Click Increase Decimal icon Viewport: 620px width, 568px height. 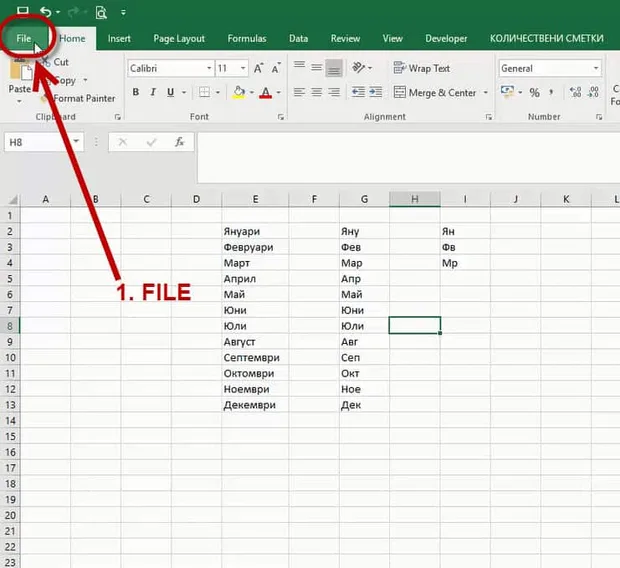(x=575, y=92)
